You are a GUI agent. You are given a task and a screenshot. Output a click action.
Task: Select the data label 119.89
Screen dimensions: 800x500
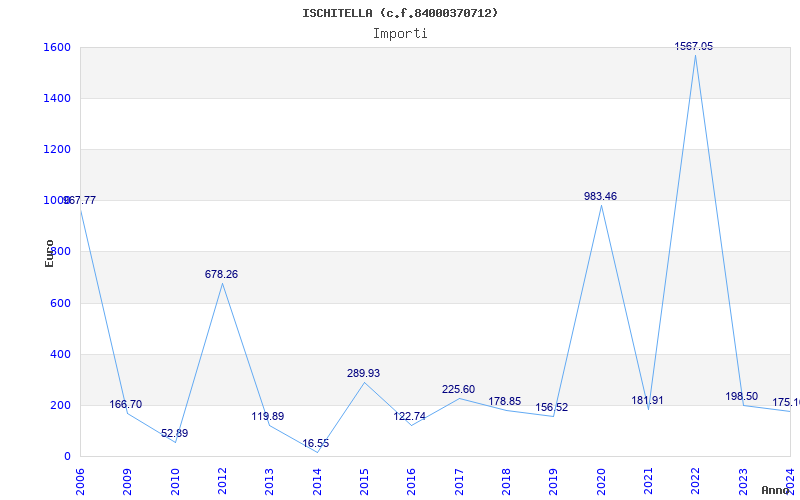(268, 417)
